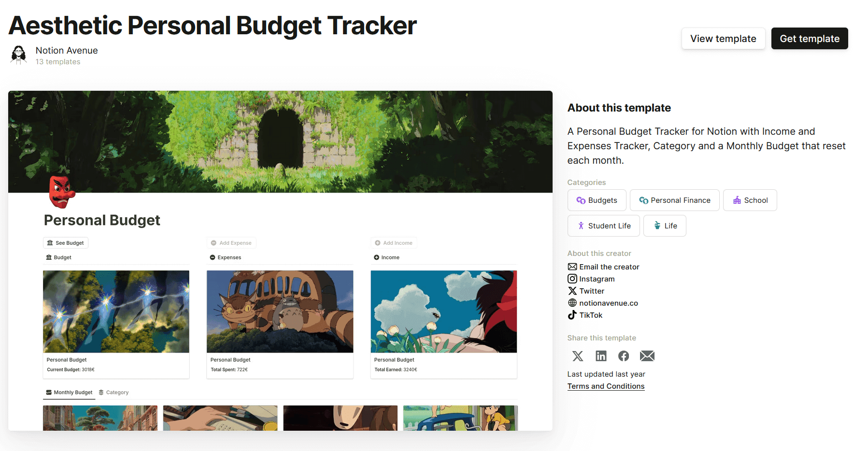Share template on LinkedIn icon
This screenshot has width=868, height=451.
pyautogui.click(x=601, y=356)
